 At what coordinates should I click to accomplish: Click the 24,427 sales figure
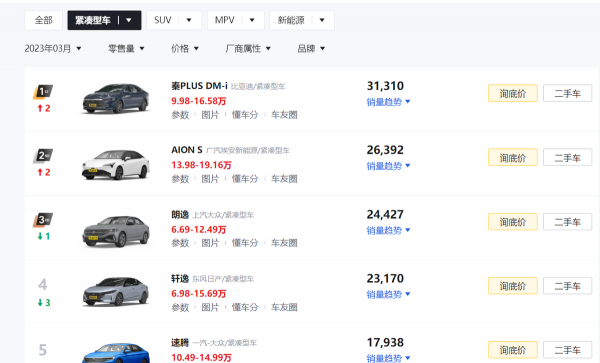click(x=385, y=215)
